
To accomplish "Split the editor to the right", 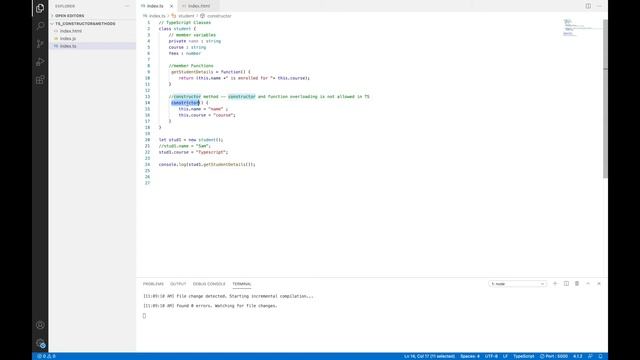I will click(588, 6).
